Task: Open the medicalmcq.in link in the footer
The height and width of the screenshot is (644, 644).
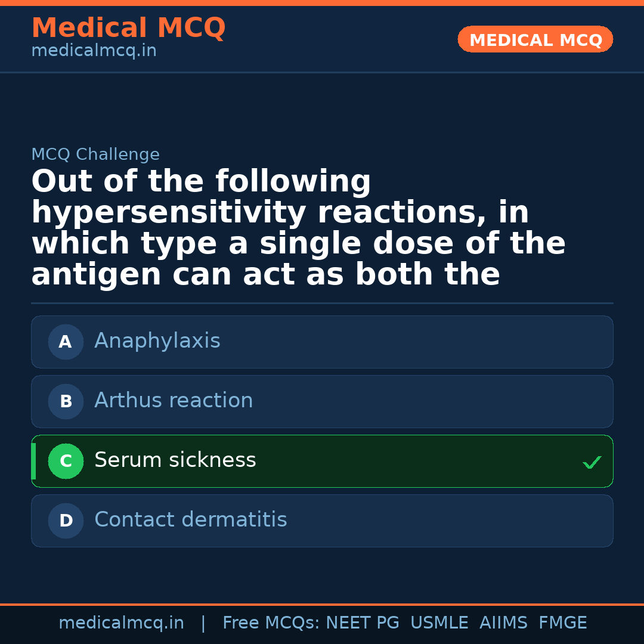Action: (121, 623)
